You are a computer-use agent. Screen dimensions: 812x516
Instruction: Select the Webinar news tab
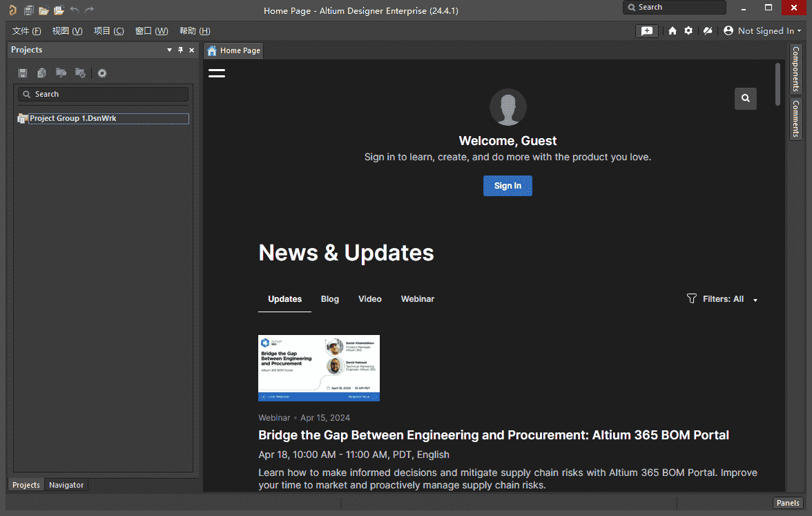(x=417, y=299)
